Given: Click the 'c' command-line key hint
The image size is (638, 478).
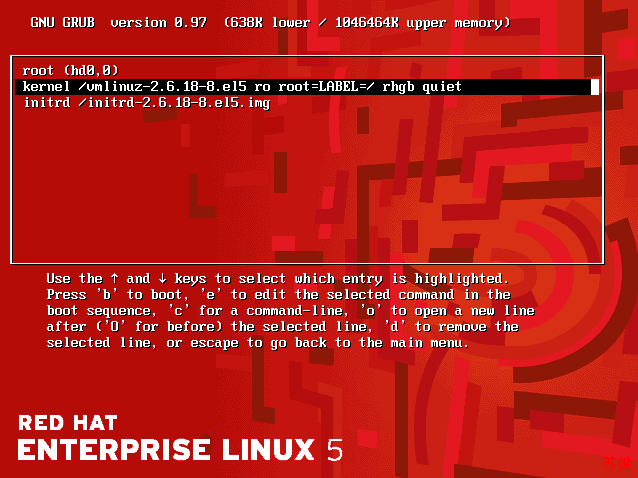Looking at the screenshot, I should click(x=179, y=310).
